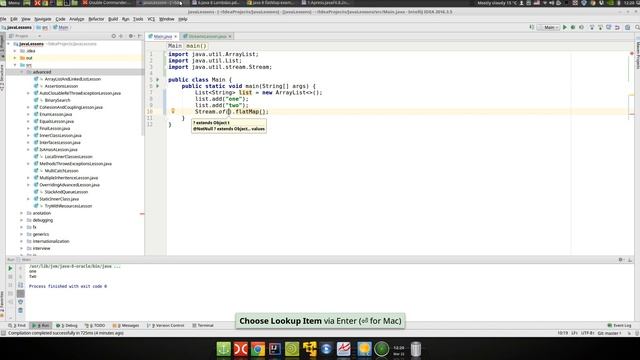Click run gutter icon beside main method
Image resolution: width=640 pixels, height=360 pixels.
[158, 86]
